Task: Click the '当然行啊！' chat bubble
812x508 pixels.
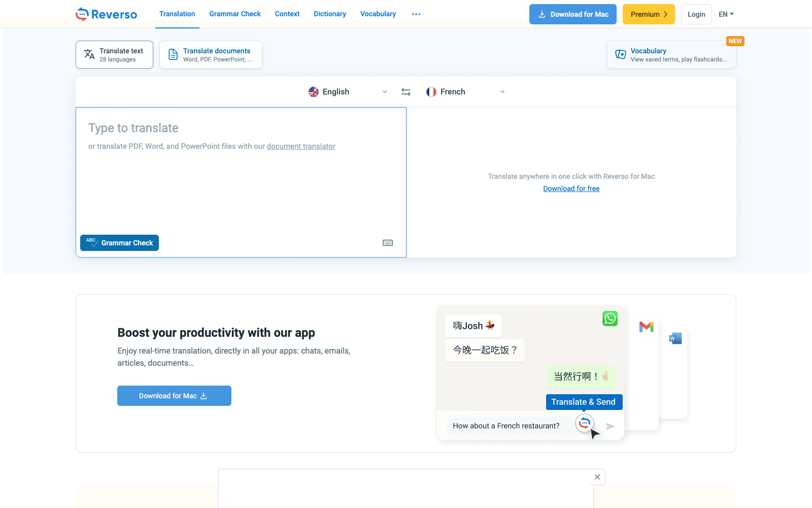Action: [x=581, y=376]
